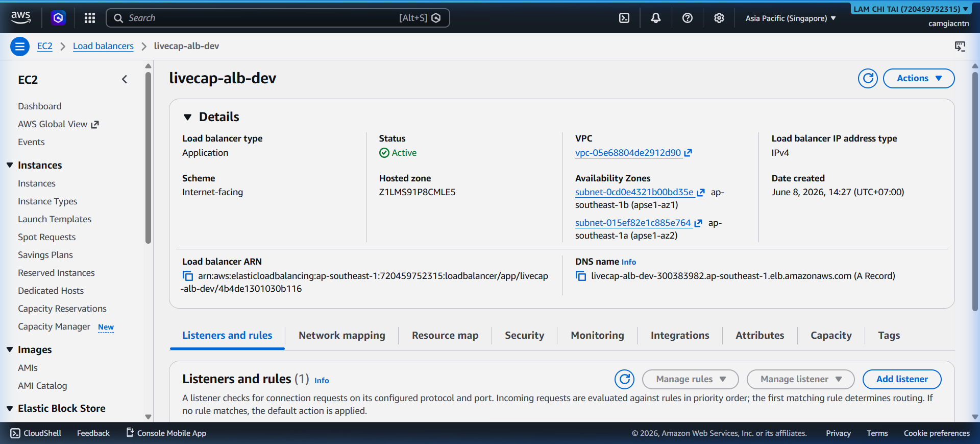Open Listeners and rules Info link

click(322, 381)
